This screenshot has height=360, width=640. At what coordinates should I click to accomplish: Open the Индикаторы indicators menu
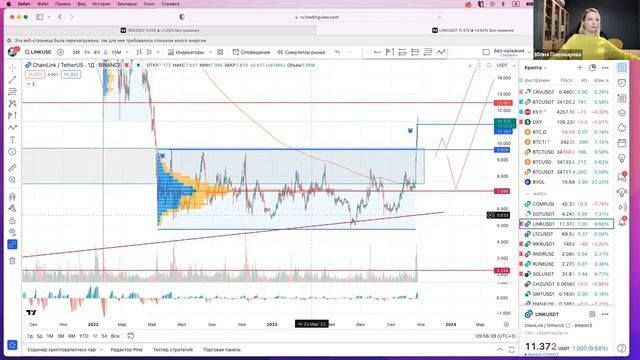click(186, 52)
